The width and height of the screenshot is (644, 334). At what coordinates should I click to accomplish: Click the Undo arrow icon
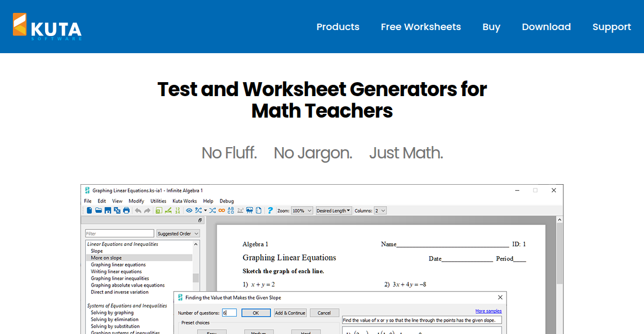(x=138, y=210)
